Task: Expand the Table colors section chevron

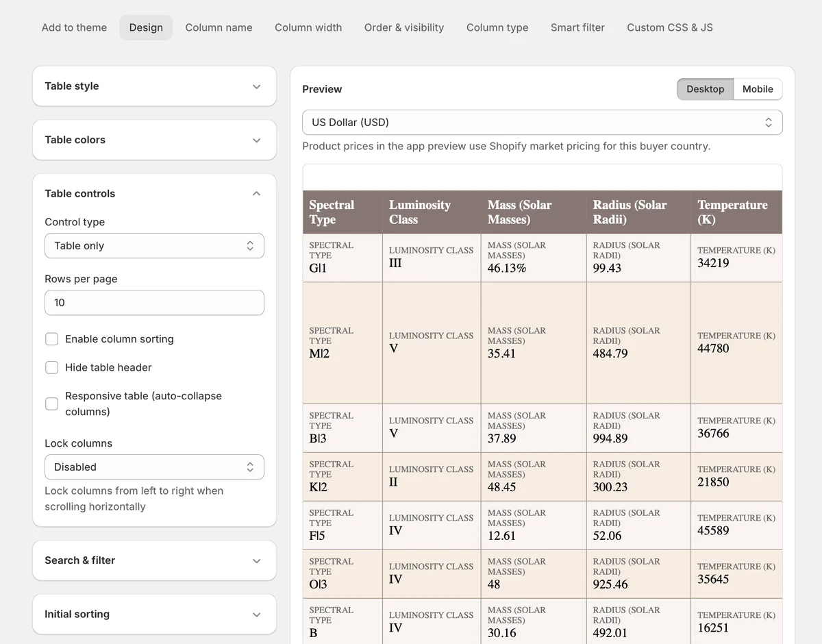Action: point(256,140)
